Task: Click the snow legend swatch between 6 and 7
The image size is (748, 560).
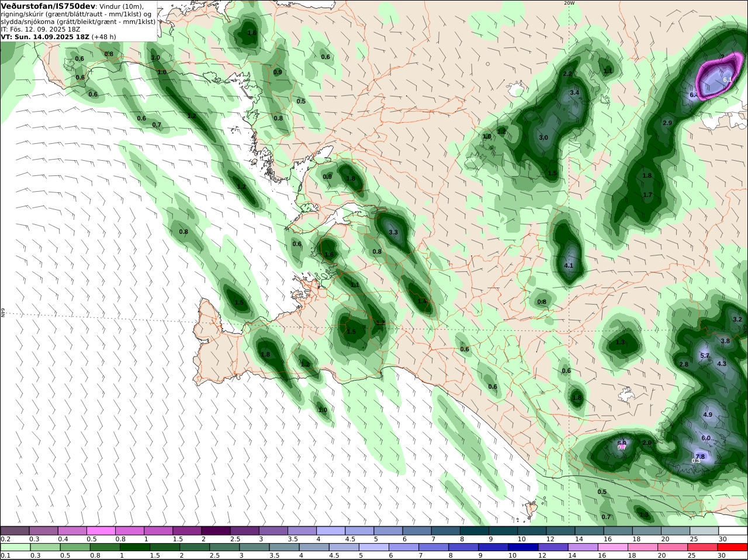Action: [x=417, y=531]
